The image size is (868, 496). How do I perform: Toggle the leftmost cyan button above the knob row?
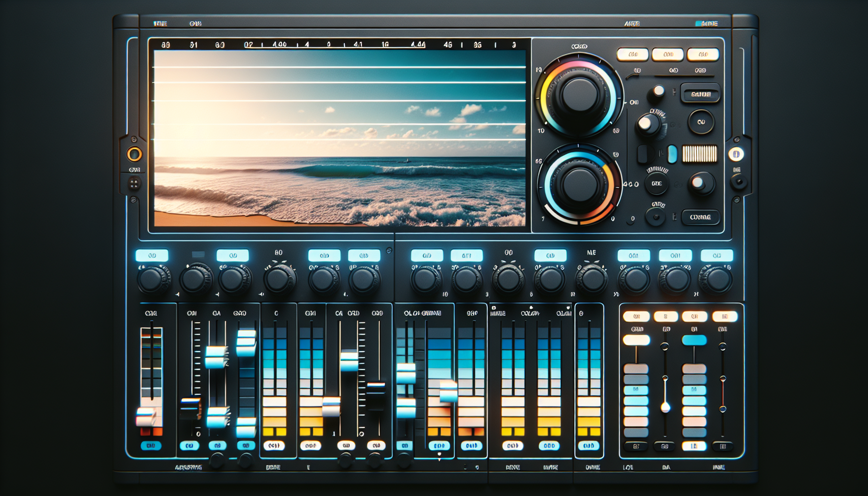[152, 255]
